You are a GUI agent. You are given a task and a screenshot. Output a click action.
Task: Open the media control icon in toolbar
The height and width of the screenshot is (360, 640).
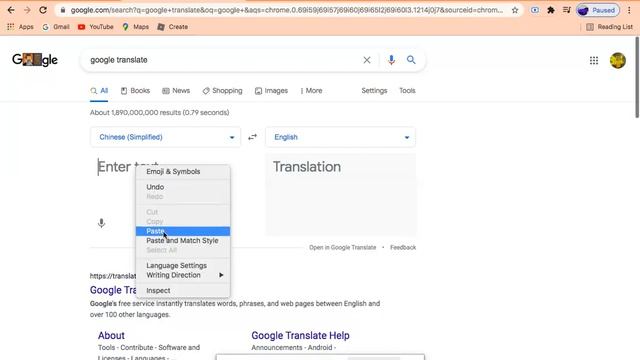pyautogui.click(x=567, y=10)
